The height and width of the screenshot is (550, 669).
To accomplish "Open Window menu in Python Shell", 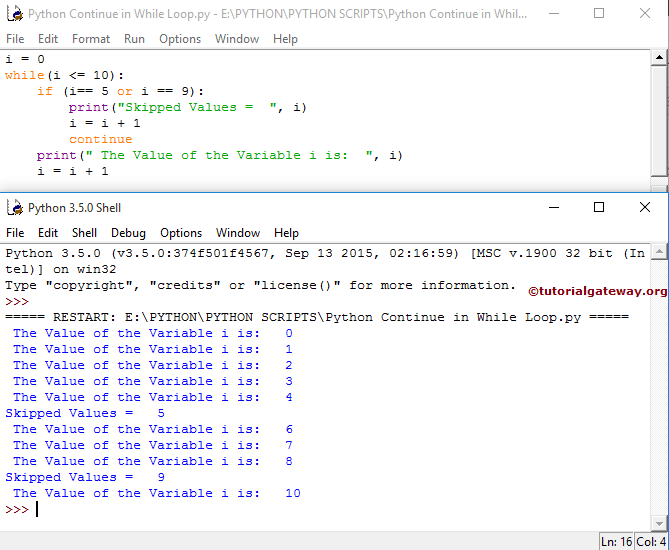I will point(238,233).
